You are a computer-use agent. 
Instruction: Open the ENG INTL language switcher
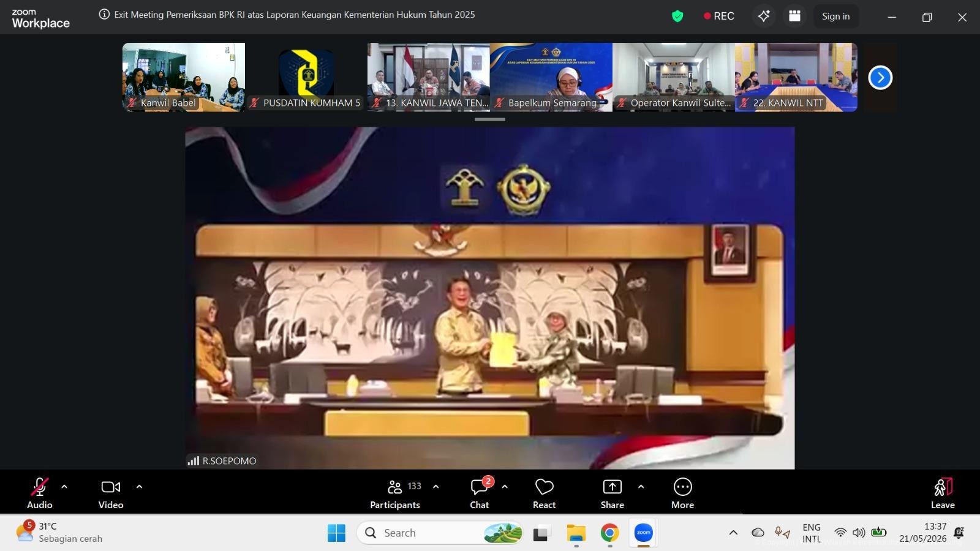[812, 533]
